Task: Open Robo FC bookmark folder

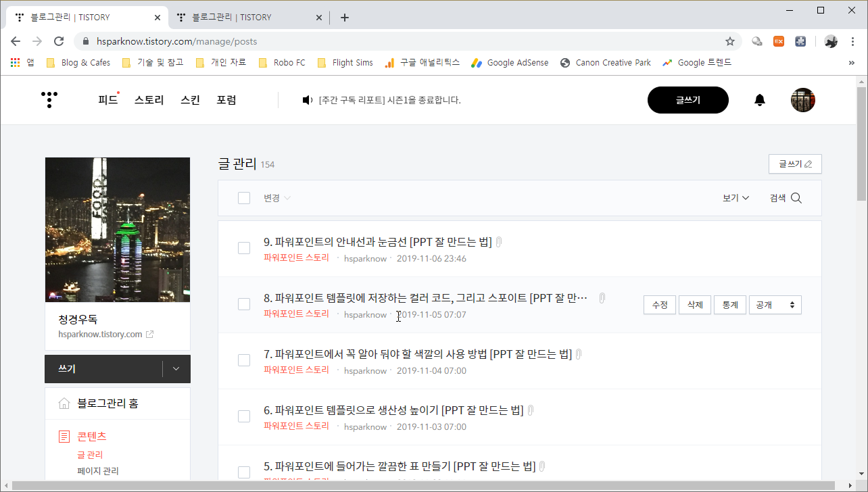Action: coord(282,63)
